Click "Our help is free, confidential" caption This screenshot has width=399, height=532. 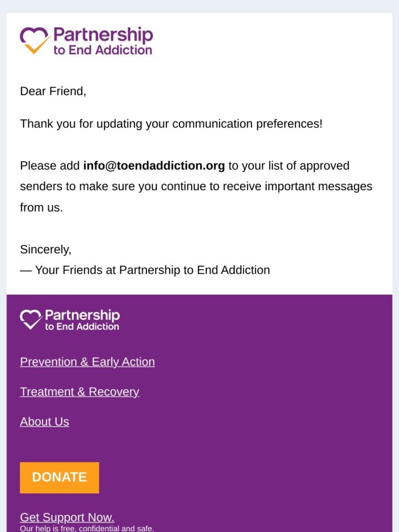[87, 528]
